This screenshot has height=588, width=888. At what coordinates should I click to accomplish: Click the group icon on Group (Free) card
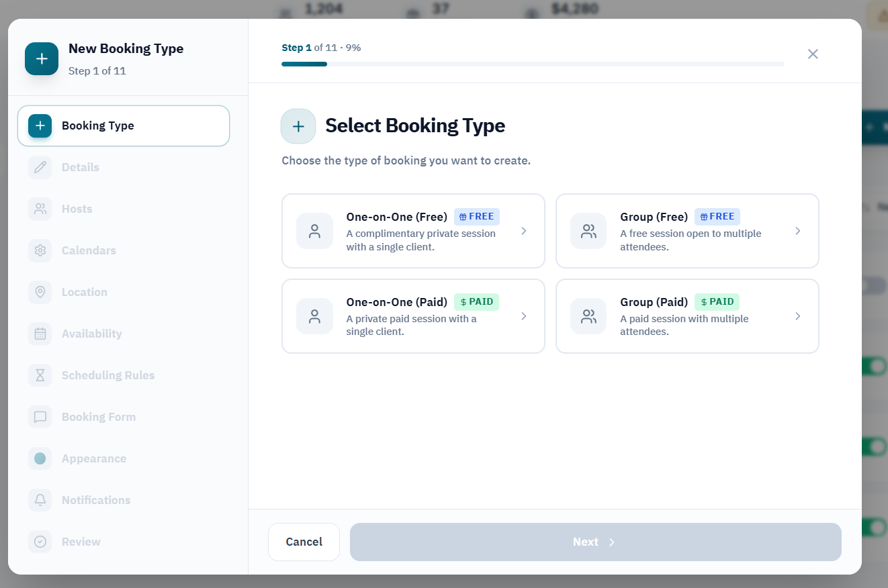point(588,231)
